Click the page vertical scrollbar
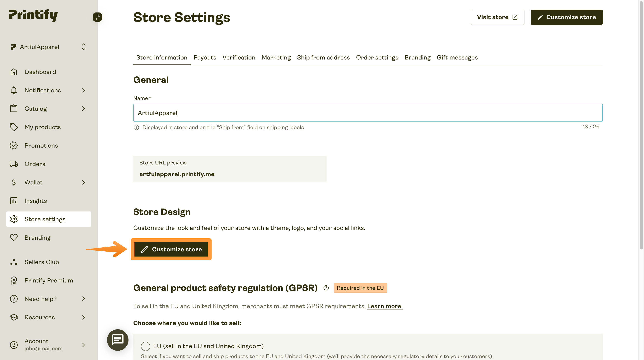 [x=641, y=125]
